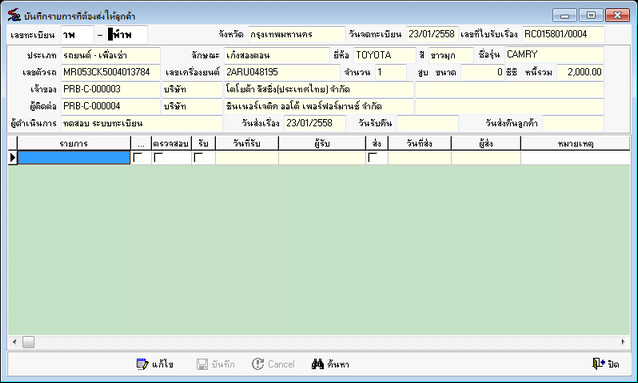This screenshot has height=383, width=638.
Task: Click the วันที่รับ column header
Action: [247, 143]
